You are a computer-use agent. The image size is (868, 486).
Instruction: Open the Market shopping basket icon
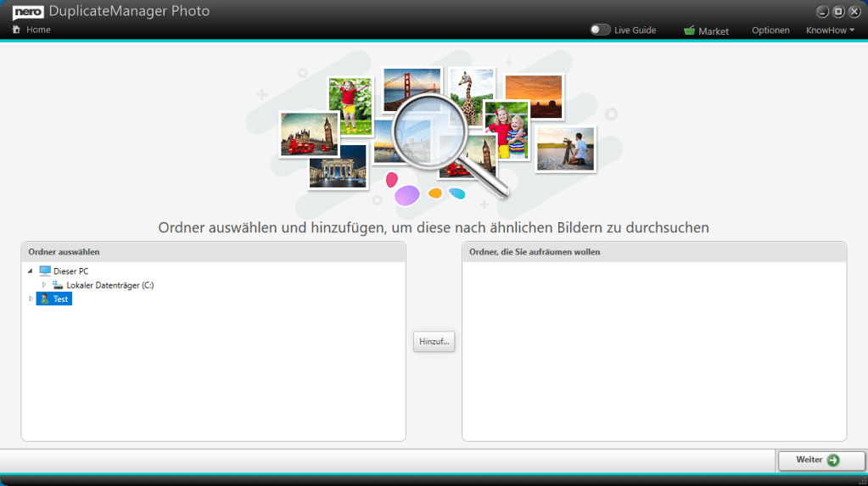pos(689,31)
